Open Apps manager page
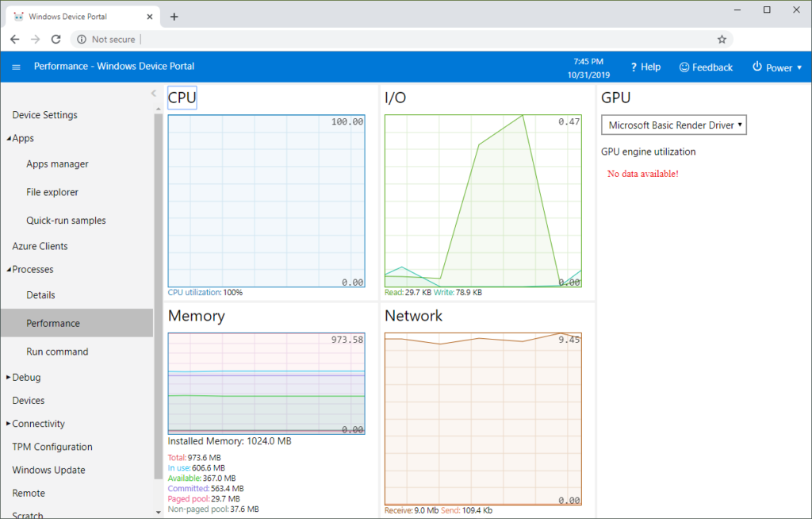Viewport: 812px width, 519px height. (x=57, y=163)
